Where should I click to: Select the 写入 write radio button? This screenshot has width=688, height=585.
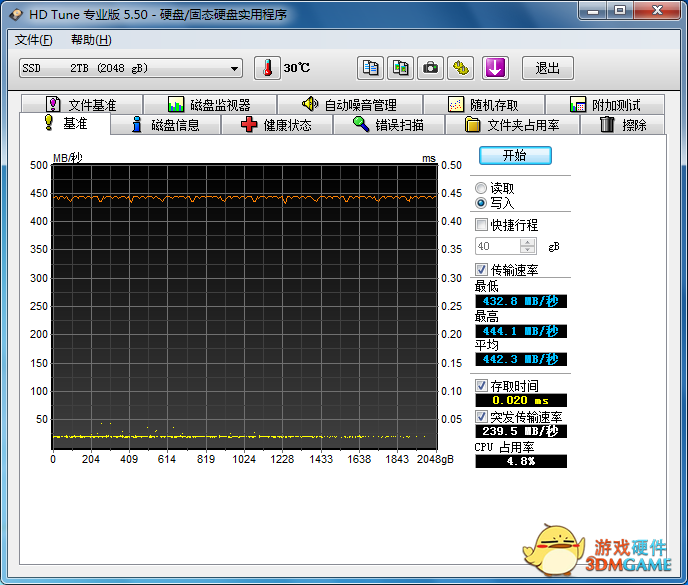coord(481,203)
